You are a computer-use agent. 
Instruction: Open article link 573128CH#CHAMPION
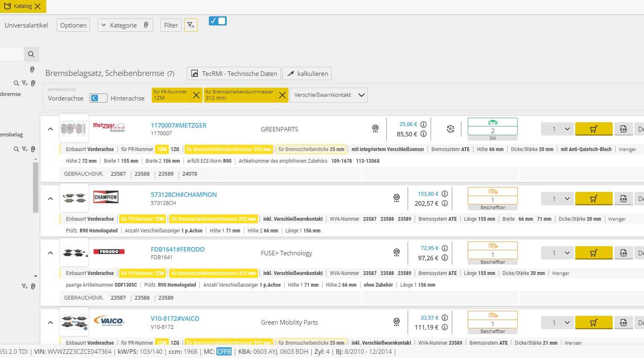coord(184,194)
